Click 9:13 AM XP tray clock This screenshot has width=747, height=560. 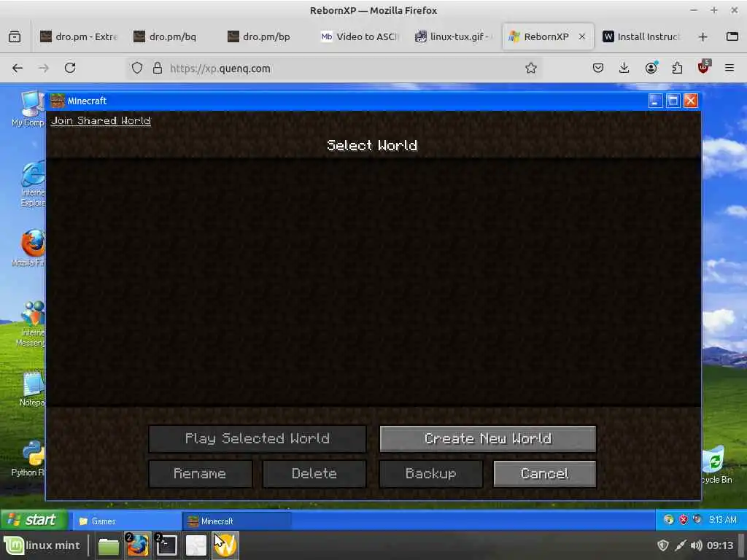click(722, 519)
